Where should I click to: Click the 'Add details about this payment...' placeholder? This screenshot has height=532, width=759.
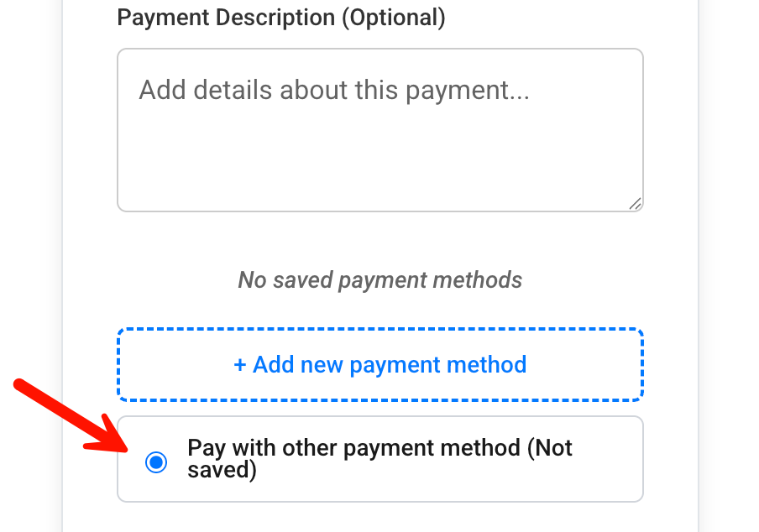[334, 90]
